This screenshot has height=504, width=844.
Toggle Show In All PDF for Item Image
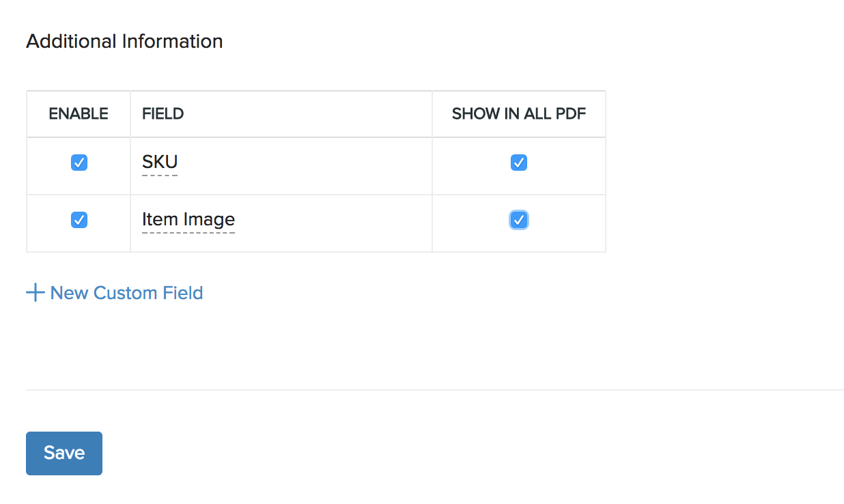pos(519,220)
